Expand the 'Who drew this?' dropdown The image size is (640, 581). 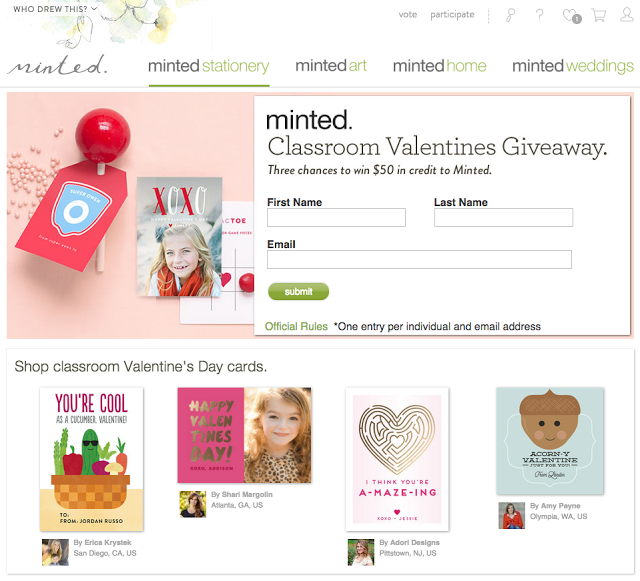coord(55,9)
